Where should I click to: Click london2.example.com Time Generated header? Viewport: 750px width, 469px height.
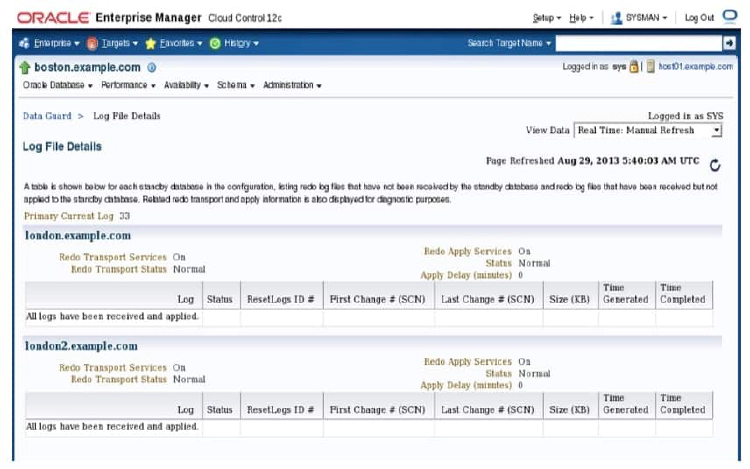(x=626, y=404)
